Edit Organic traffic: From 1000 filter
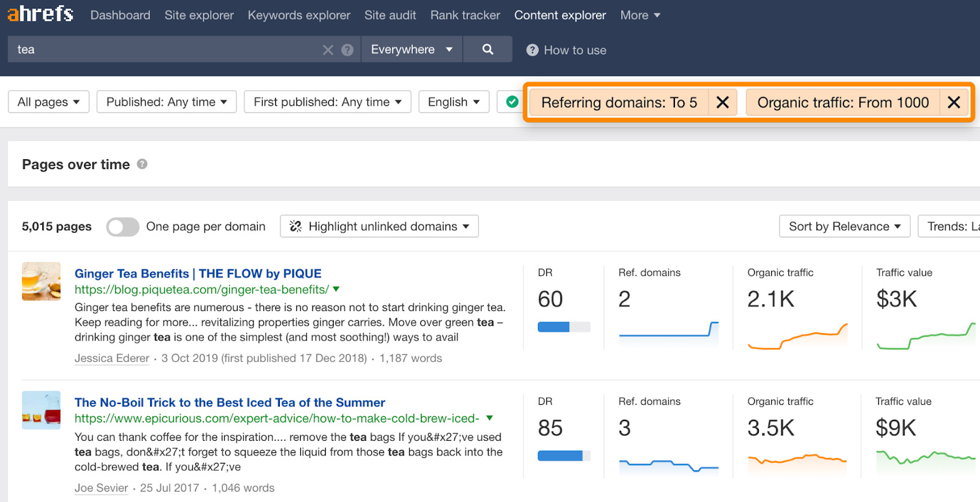Viewport: 980px width, 502px height. click(843, 102)
